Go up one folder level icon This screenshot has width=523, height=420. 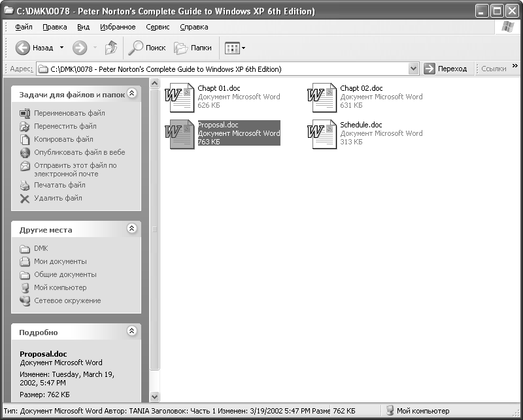[111, 48]
